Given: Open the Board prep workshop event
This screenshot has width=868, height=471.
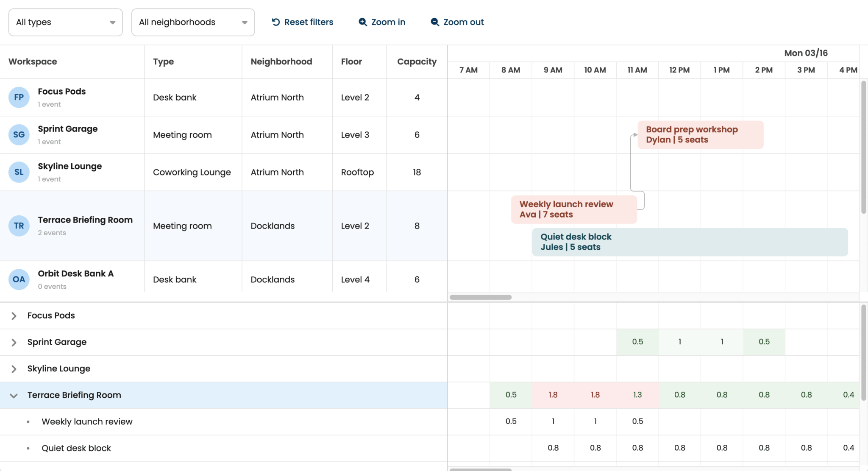Looking at the screenshot, I should (x=700, y=135).
